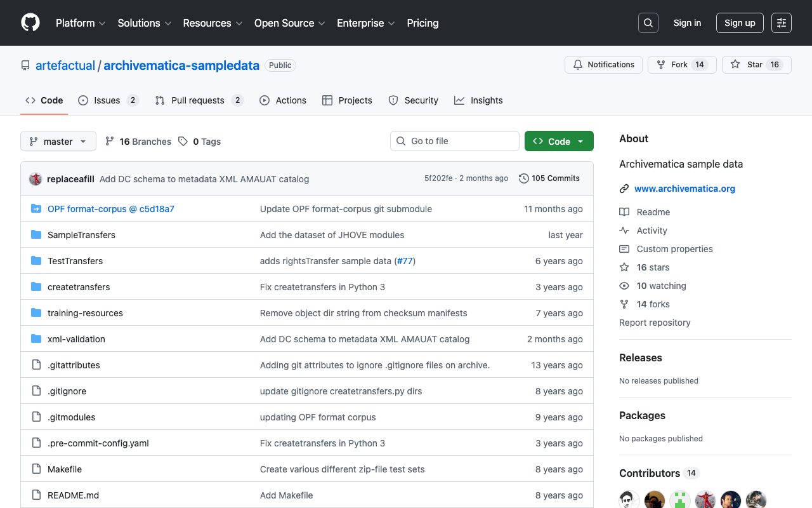
Task: Expand the Platform menu in header
Action: tap(81, 23)
